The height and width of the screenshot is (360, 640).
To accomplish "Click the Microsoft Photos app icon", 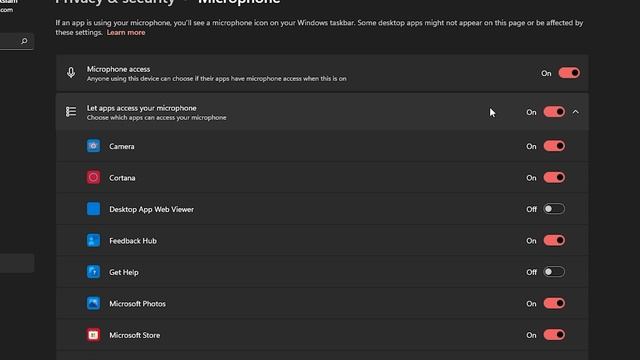I will pyautogui.click(x=93, y=303).
